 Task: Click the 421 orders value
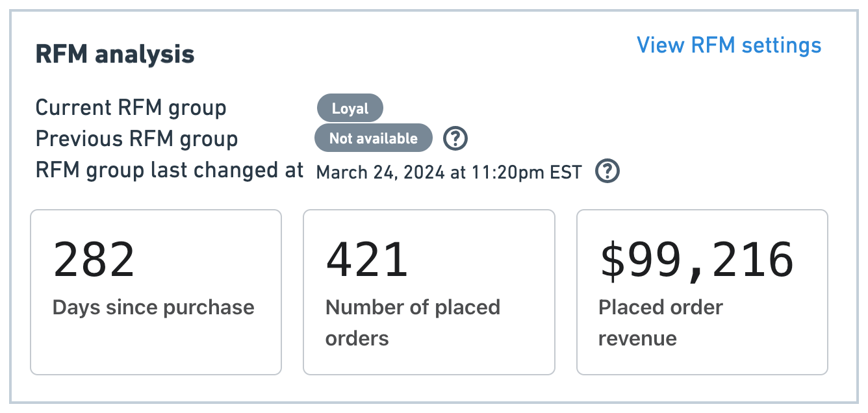[367, 260]
